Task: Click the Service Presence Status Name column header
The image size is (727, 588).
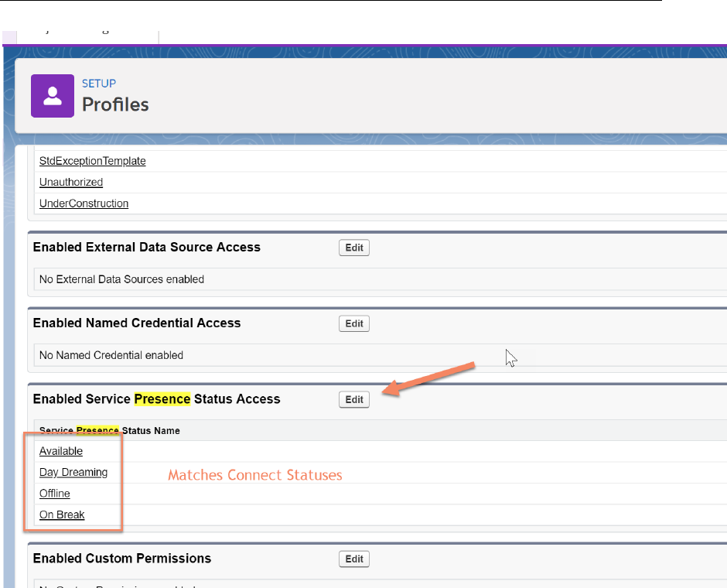Action: tap(109, 430)
